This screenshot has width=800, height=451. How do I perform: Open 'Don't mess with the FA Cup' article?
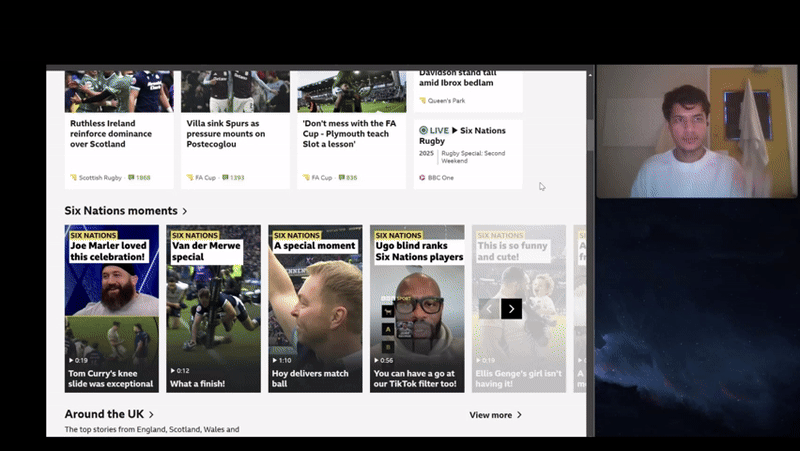pos(349,134)
